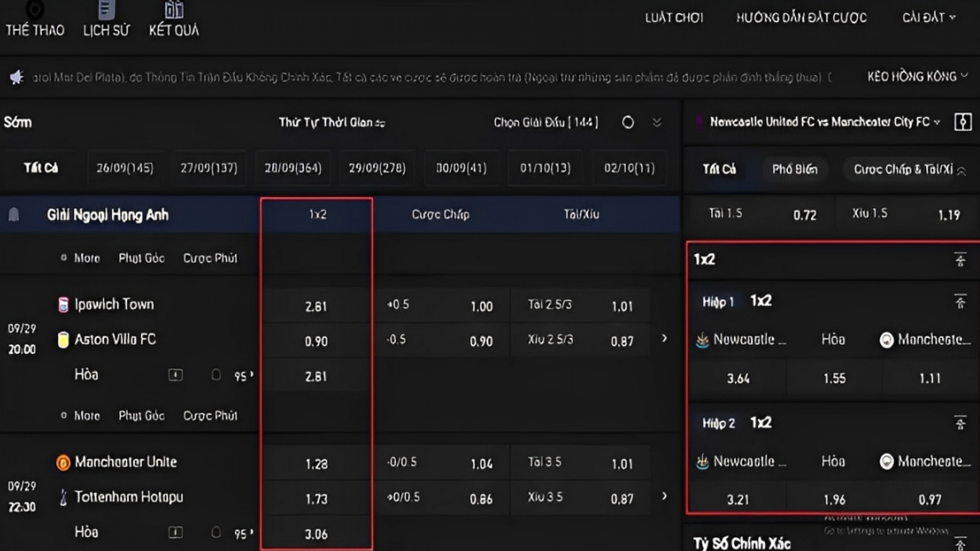The image size is (980, 551).
Task: Pin the 1x2 market section to top
Action: 960,260
